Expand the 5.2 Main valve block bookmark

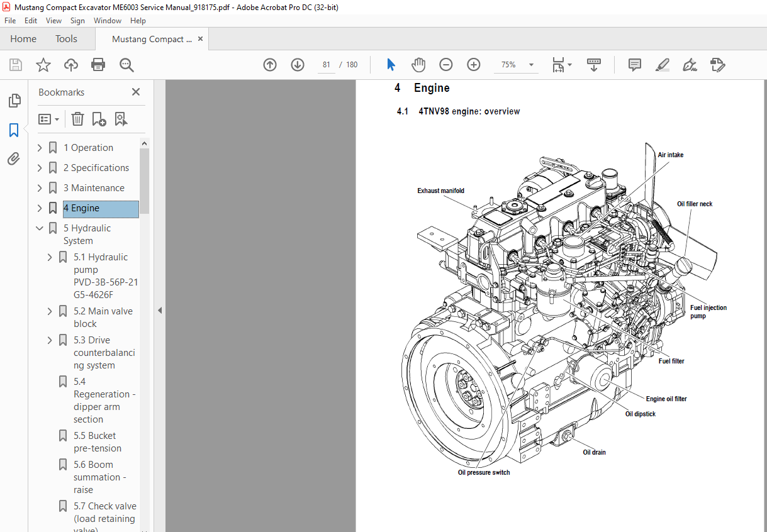tap(50, 311)
